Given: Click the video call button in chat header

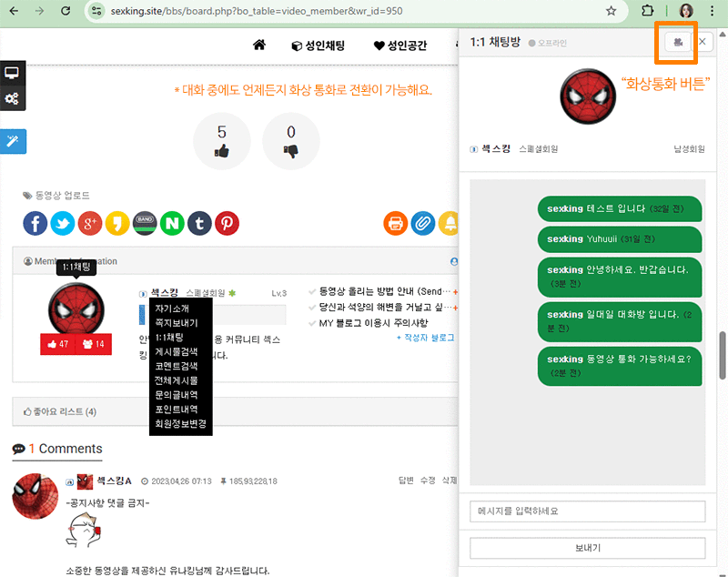Looking at the screenshot, I should (x=676, y=42).
